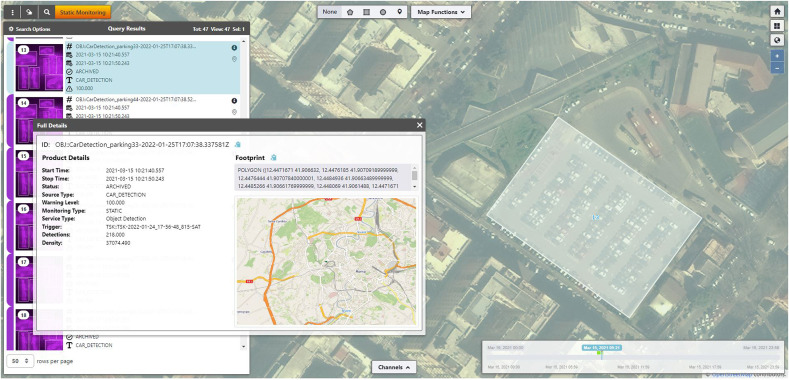
Task: Click the timeline marker Mar 15, 2021
Action: click(602, 347)
